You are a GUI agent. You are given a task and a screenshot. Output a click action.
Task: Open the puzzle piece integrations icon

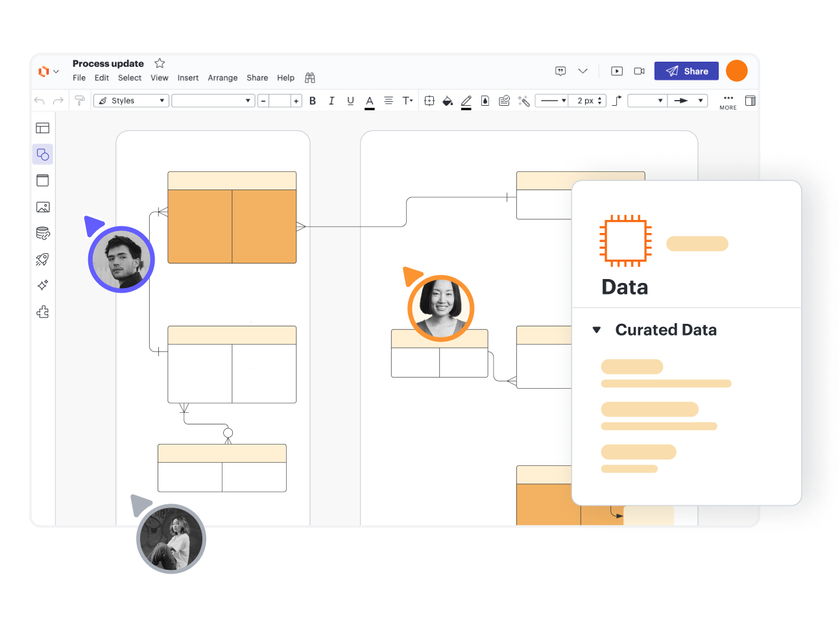coord(43,312)
